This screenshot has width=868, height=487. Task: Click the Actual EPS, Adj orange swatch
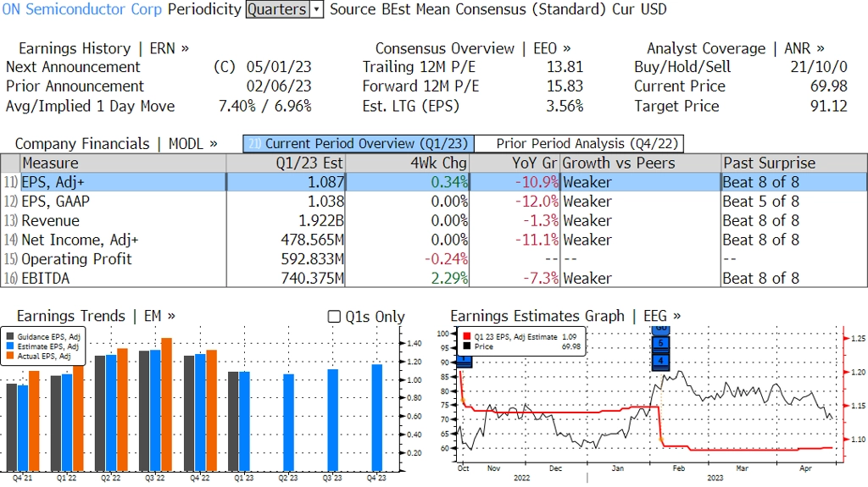coord(10,357)
